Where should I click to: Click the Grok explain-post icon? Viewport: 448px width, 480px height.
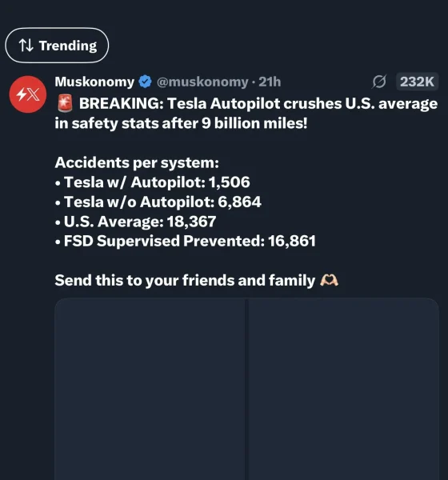pos(379,82)
